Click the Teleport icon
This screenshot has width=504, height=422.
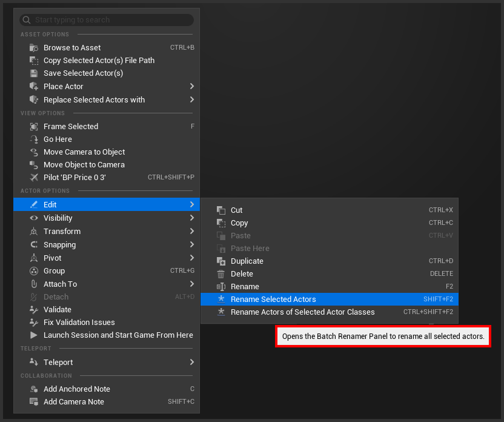[34, 362]
